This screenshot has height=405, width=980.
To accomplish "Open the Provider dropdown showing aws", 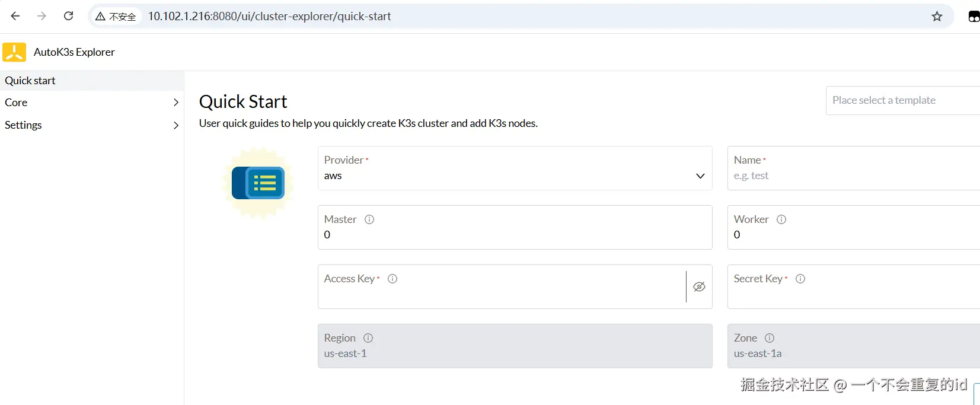I will [x=515, y=176].
